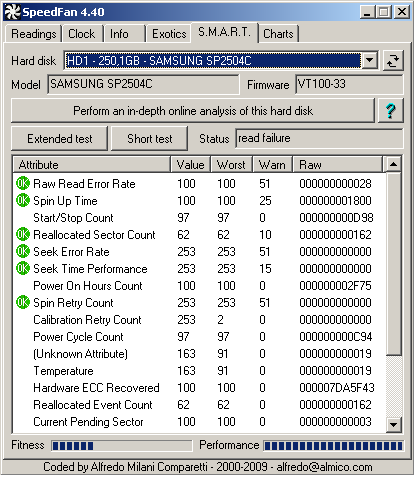Image resolution: width=414 pixels, height=477 pixels.
Task: Click the OK icon beside Spin Retry Count
Action: point(23,303)
